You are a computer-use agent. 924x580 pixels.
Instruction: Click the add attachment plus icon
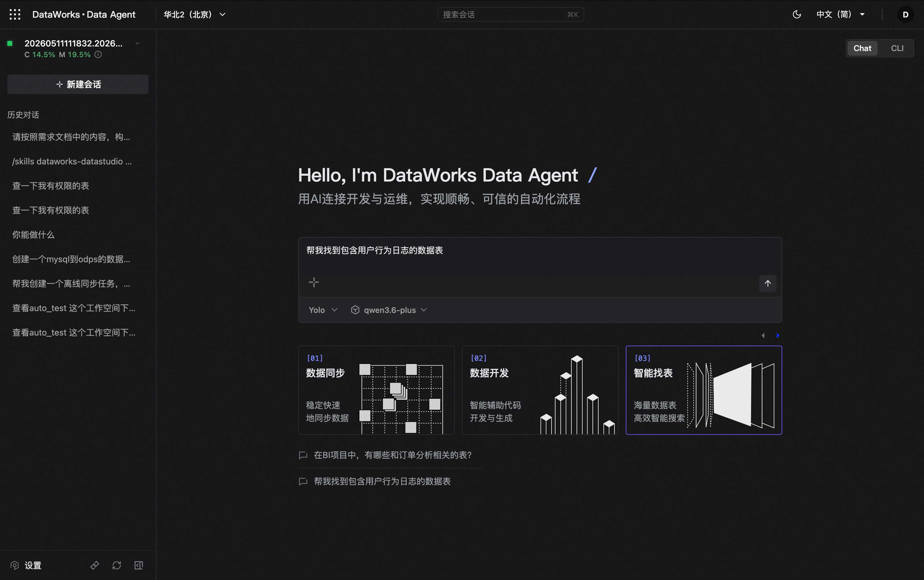point(314,283)
